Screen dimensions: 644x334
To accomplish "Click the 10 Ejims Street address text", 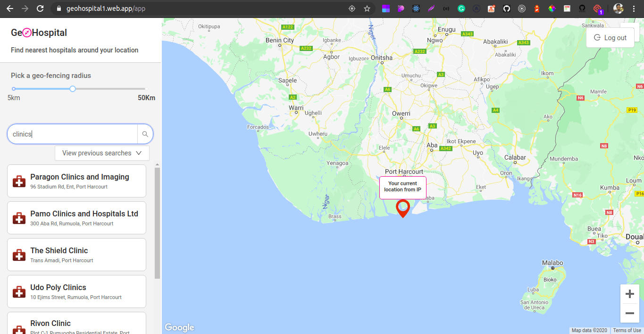I will click(x=76, y=297).
